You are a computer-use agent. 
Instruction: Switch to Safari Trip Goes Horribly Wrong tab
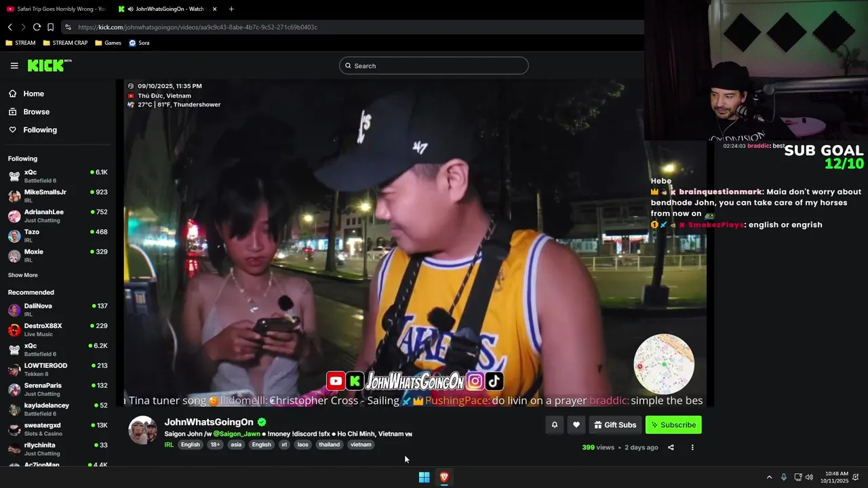(56, 9)
